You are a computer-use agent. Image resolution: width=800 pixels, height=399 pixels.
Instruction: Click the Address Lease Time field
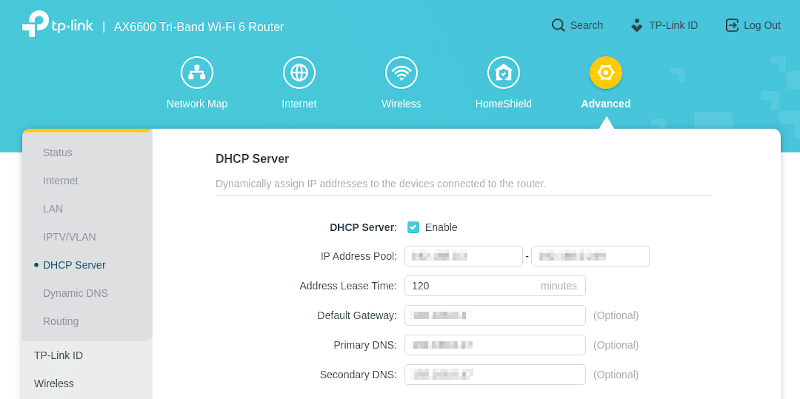pyautogui.click(x=495, y=286)
